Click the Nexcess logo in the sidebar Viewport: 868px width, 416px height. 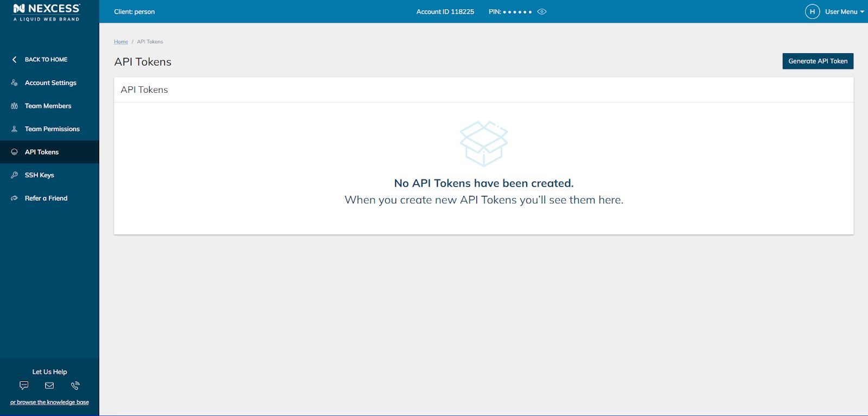click(47, 12)
